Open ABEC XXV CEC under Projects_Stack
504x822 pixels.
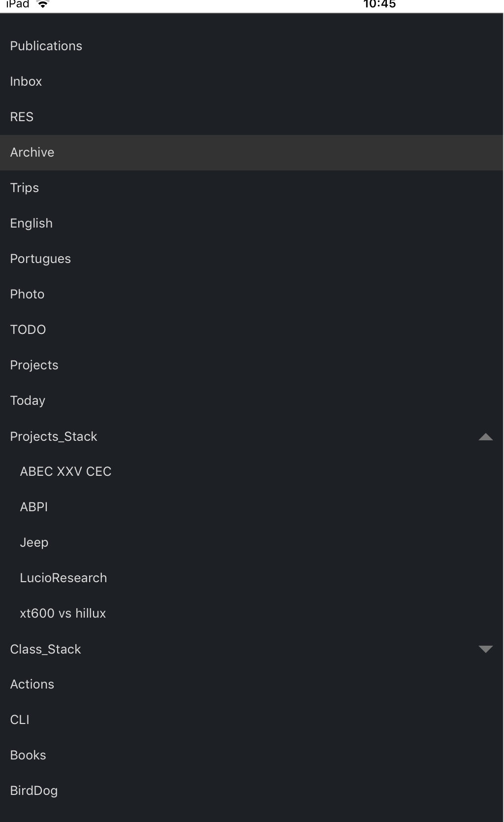[x=65, y=471]
